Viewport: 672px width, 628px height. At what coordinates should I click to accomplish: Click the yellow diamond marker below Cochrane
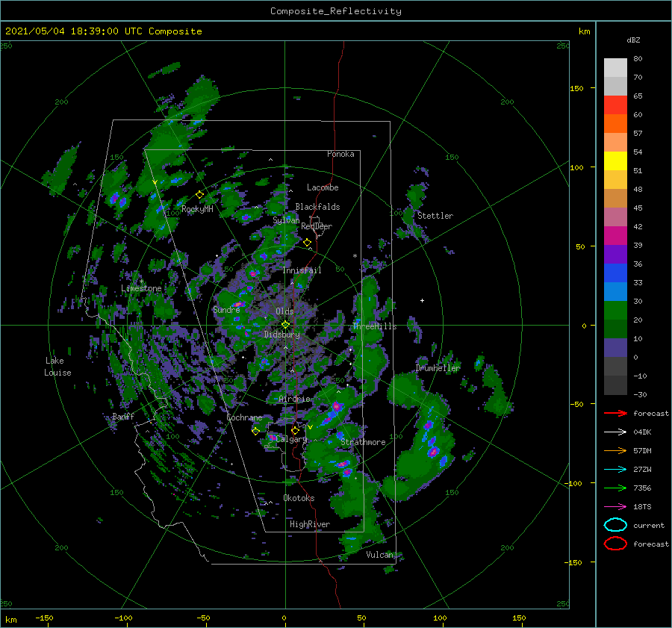coord(255,431)
